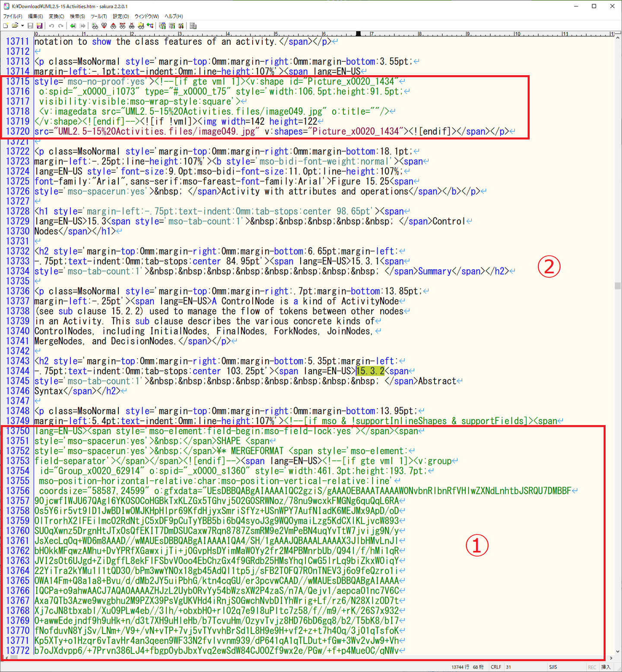The height and width of the screenshot is (672, 622).
Task: Open the ウィンドウ(W) menu
Action: 147,16
